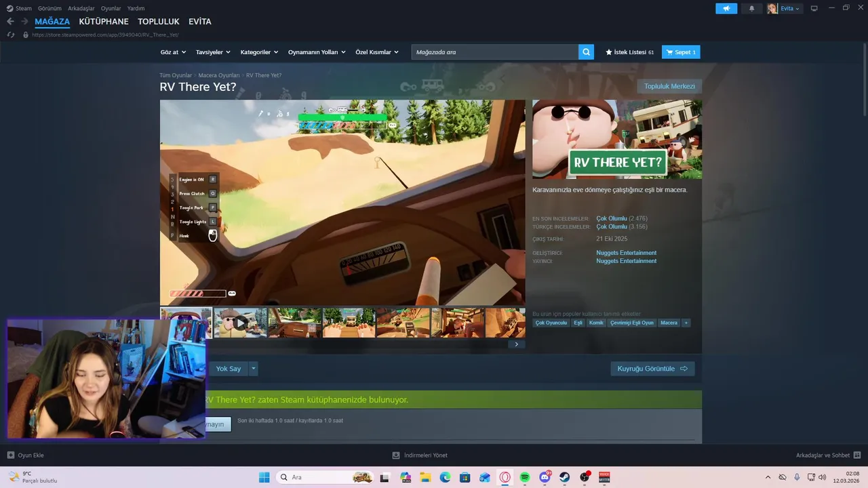Open the Yardım menu
The image size is (868, 488).
pyautogui.click(x=136, y=8)
